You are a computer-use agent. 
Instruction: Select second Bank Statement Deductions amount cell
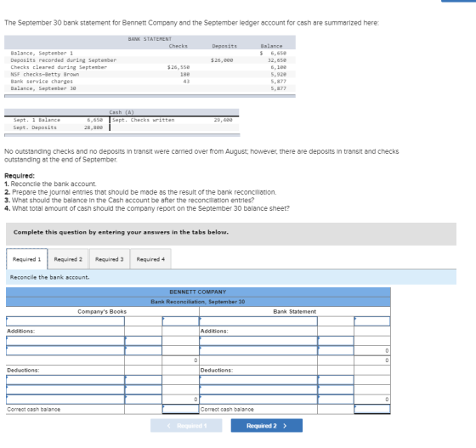[336, 389]
